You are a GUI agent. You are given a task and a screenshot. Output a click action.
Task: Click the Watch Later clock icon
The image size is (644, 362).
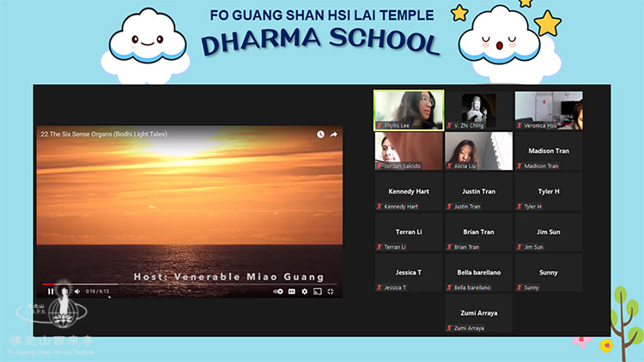coord(320,134)
